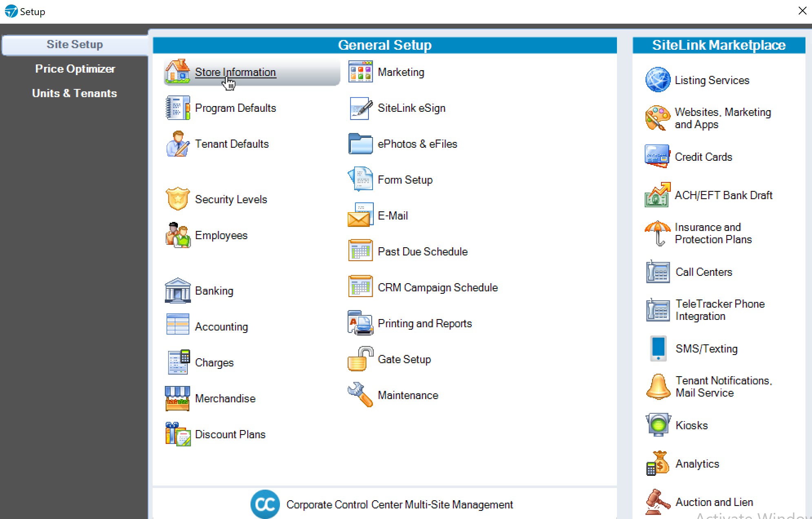Screen dimensions: 812x519
Task: Switch to the Units & Tenants tab
Action: pos(75,93)
